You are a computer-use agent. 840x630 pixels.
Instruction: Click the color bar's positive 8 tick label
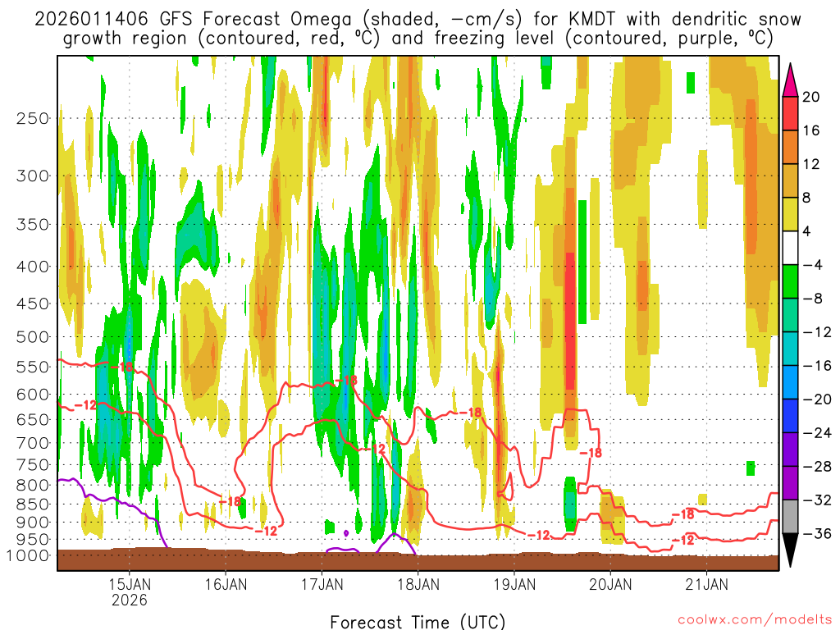pyautogui.click(x=806, y=199)
